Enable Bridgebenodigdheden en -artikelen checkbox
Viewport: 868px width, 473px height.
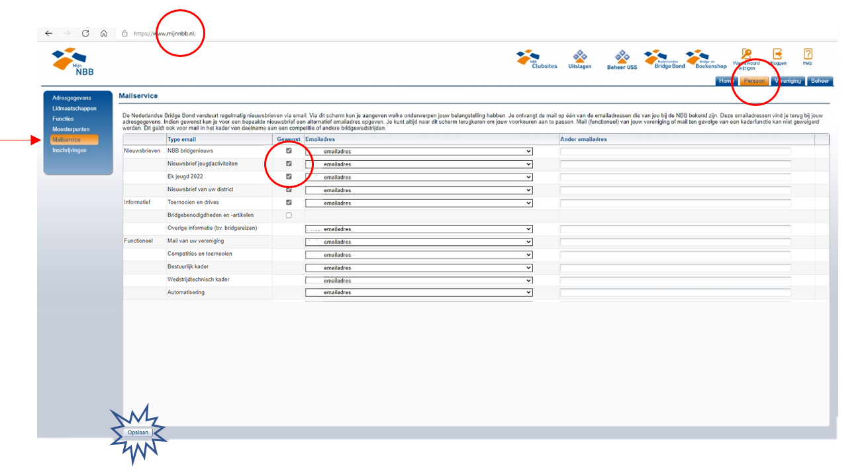tap(289, 215)
